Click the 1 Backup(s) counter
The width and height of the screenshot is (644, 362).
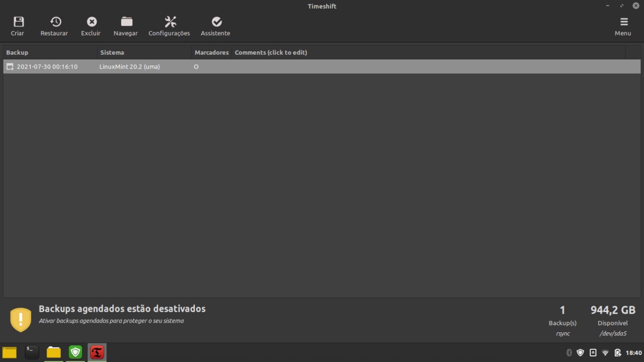coord(562,316)
